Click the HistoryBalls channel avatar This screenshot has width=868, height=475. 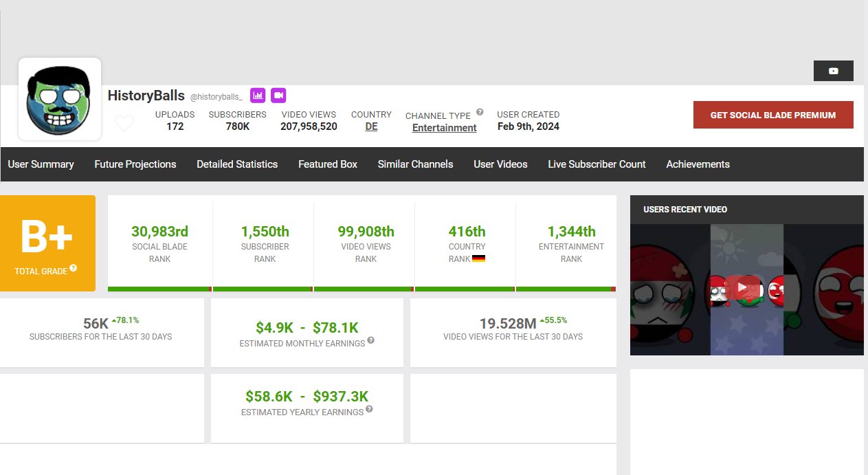tap(60, 99)
